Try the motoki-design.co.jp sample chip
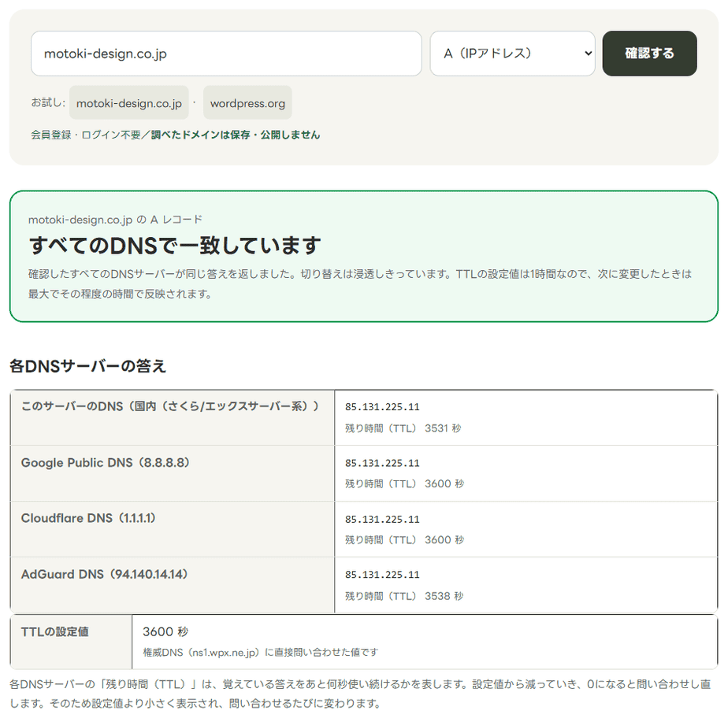 [x=129, y=103]
